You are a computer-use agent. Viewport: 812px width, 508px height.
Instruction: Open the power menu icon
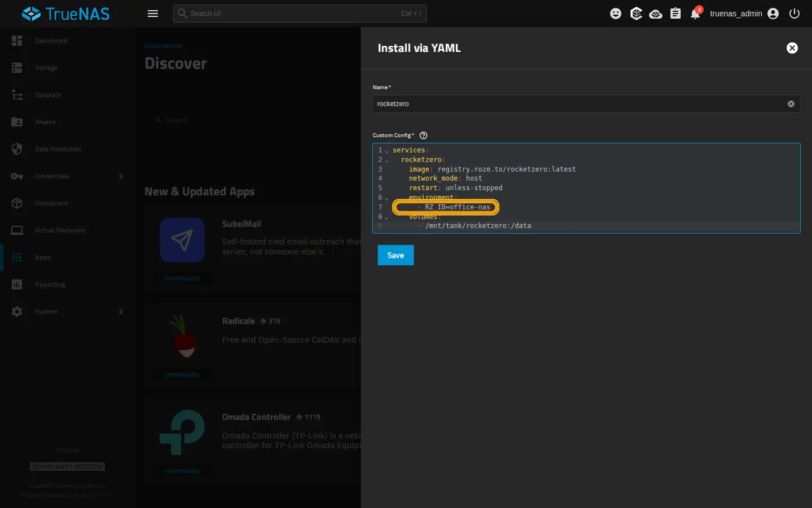pos(795,14)
